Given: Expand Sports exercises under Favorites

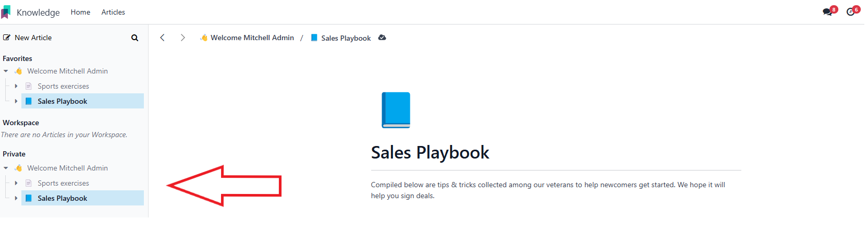Looking at the screenshot, I should tap(16, 86).
